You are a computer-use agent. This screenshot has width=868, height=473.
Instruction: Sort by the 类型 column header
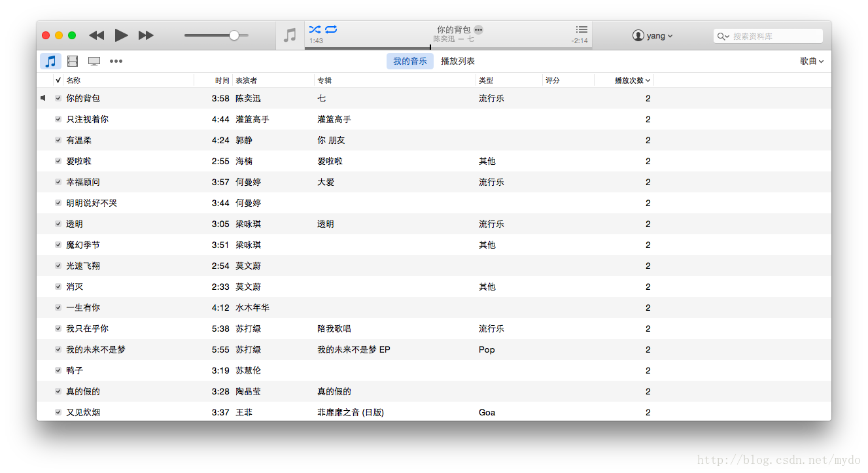(x=486, y=80)
